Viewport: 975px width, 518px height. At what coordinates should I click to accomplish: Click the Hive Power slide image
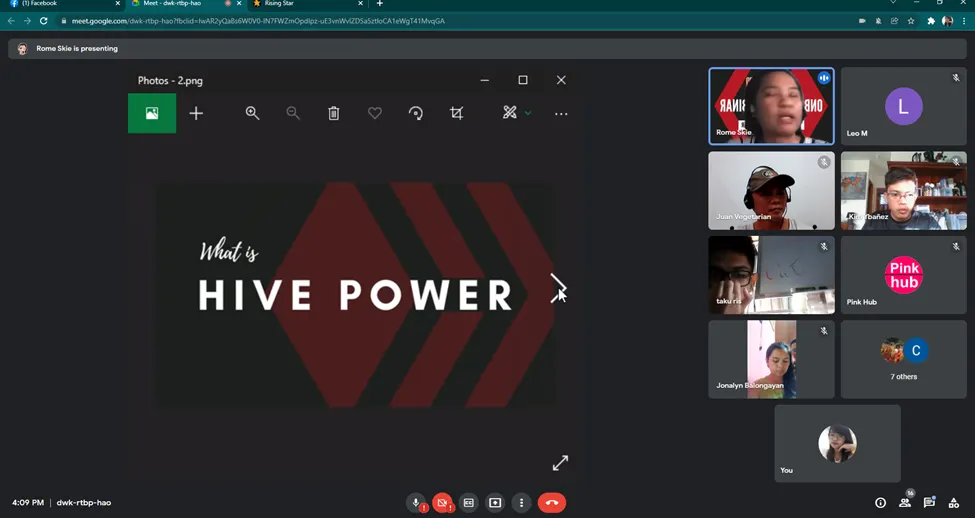pyautogui.click(x=355, y=295)
